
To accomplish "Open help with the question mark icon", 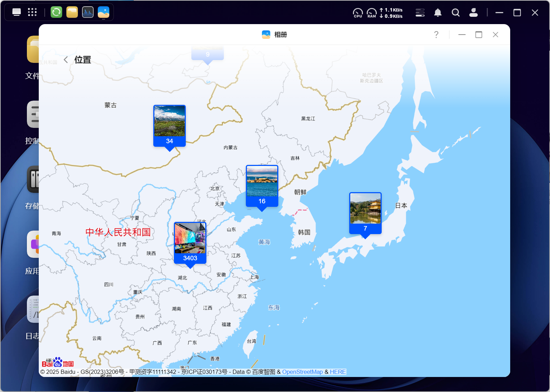I will pyautogui.click(x=436, y=35).
